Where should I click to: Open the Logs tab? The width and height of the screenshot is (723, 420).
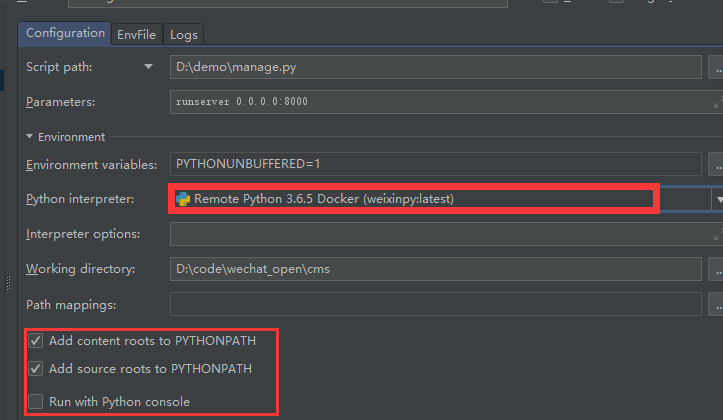[x=184, y=35]
